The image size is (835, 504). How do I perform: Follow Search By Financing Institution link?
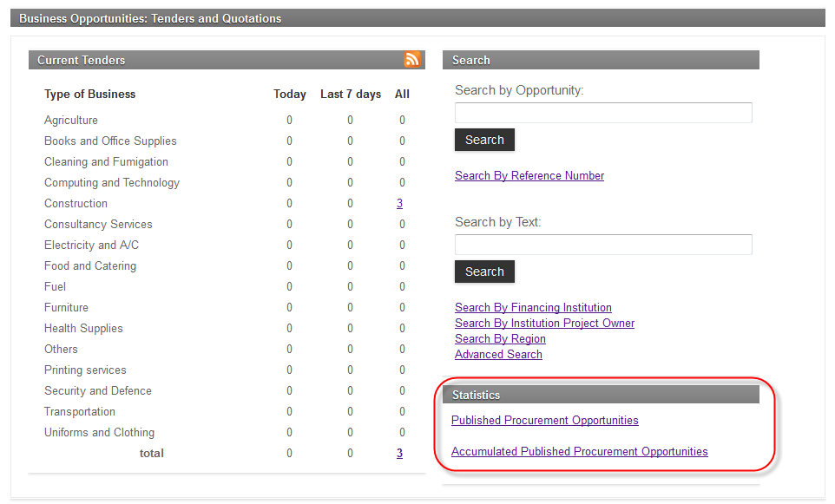533,307
